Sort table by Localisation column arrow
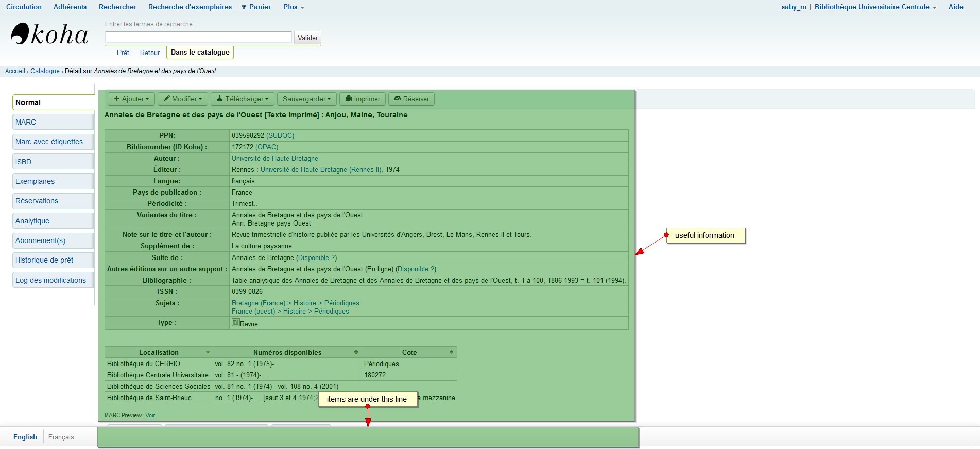 point(208,353)
